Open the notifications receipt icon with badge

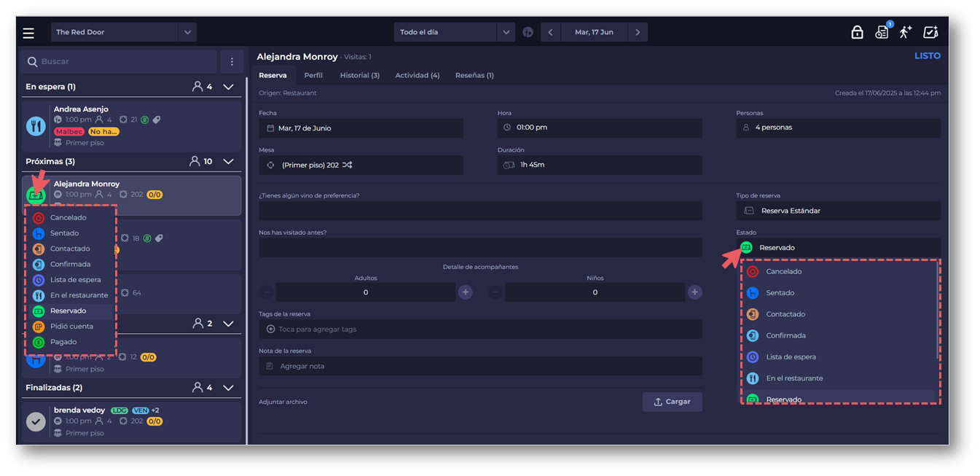click(882, 31)
